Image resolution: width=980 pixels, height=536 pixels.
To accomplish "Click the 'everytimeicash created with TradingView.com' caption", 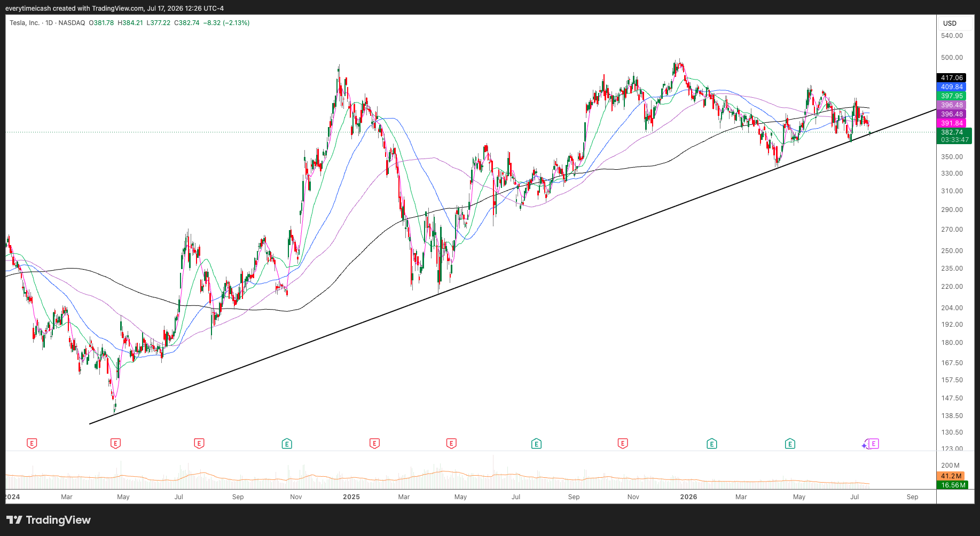I will pyautogui.click(x=75, y=8).
